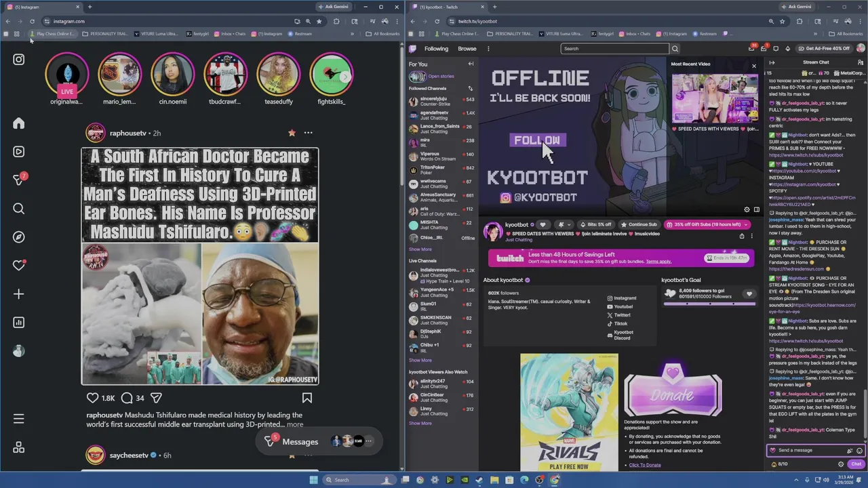Show next stories with arrow

(345, 77)
